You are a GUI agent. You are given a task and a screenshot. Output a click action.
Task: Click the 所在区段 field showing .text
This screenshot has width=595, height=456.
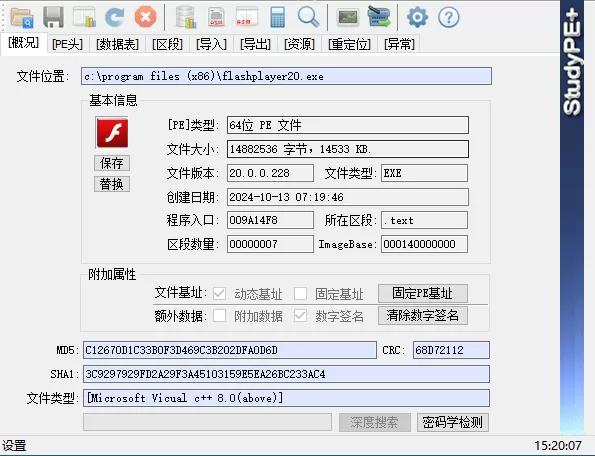(424, 220)
